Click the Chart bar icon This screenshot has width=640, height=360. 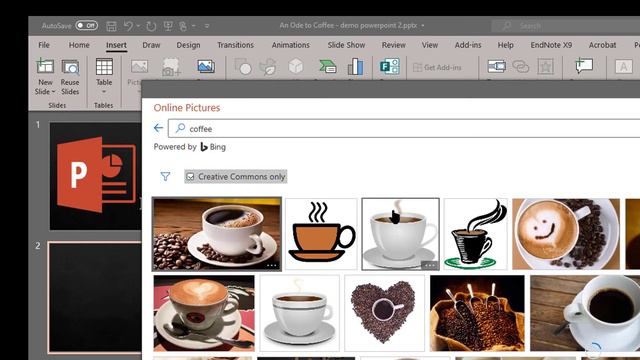point(356,67)
